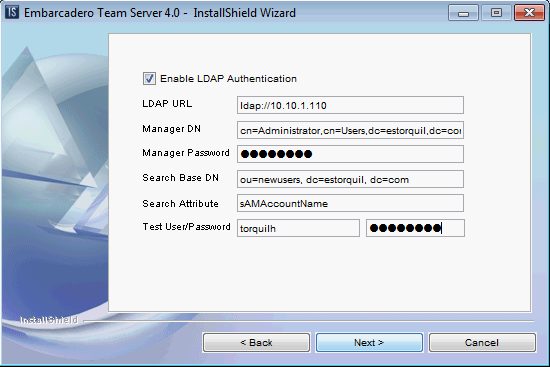The height and width of the screenshot is (367, 550).
Task: Click the LDAP URL input field
Action: point(350,105)
